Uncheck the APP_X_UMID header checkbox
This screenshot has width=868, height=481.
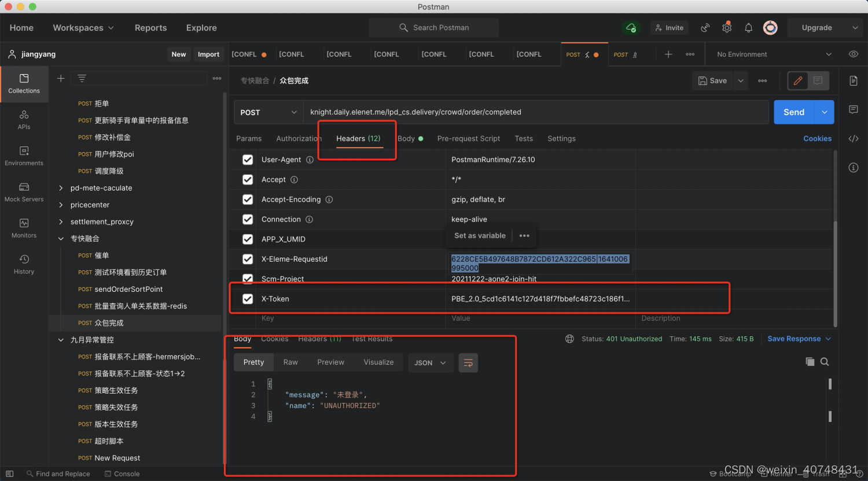[248, 239]
